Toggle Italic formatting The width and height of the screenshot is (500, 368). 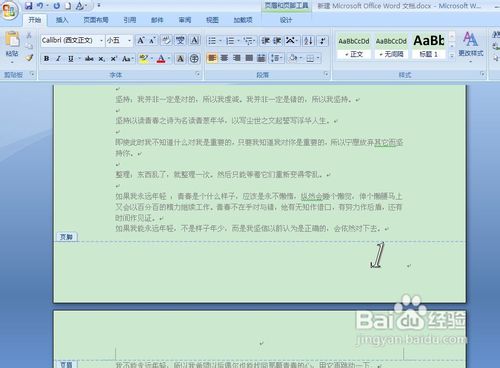click(x=58, y=59)
